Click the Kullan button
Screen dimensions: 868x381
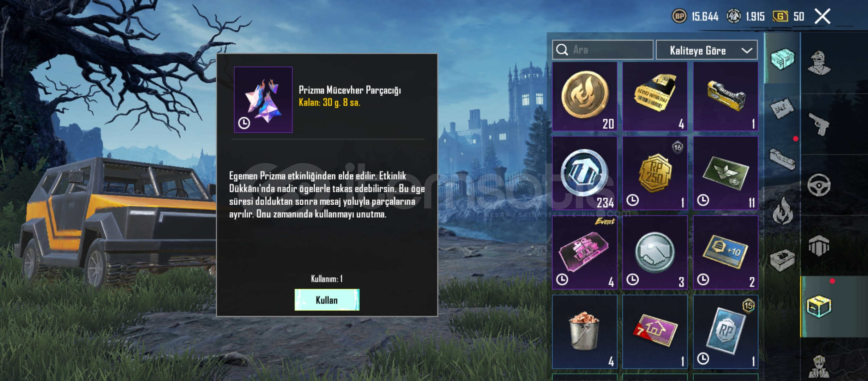[327, 300]
